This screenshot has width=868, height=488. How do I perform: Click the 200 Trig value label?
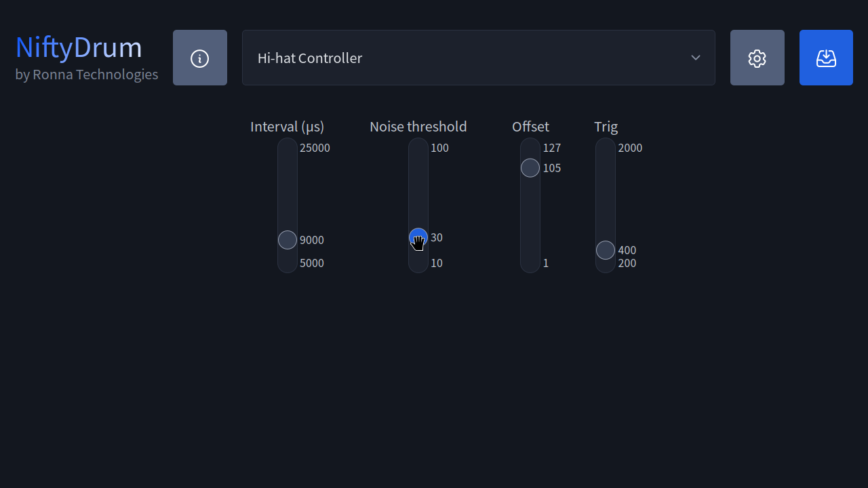(x=626, y=264)
